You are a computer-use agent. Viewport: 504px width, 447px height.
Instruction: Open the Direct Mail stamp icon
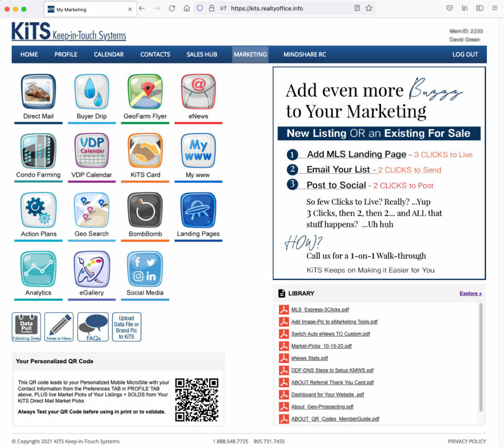point(38,92)
